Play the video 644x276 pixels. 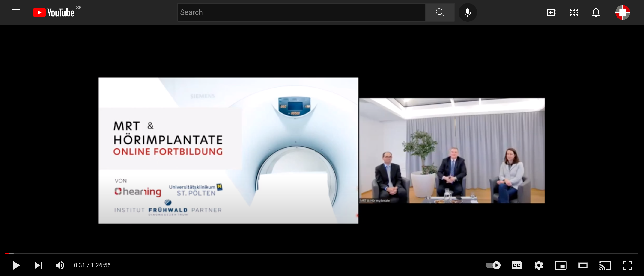[16, 265]
